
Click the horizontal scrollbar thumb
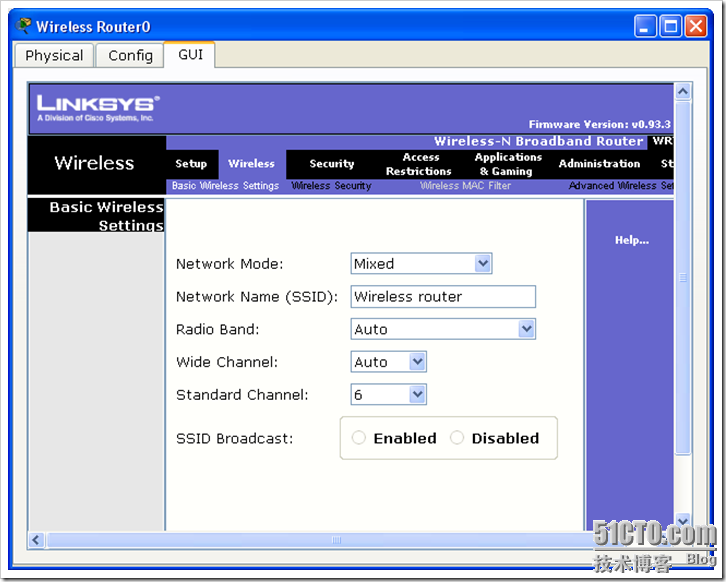pos(336,540)
